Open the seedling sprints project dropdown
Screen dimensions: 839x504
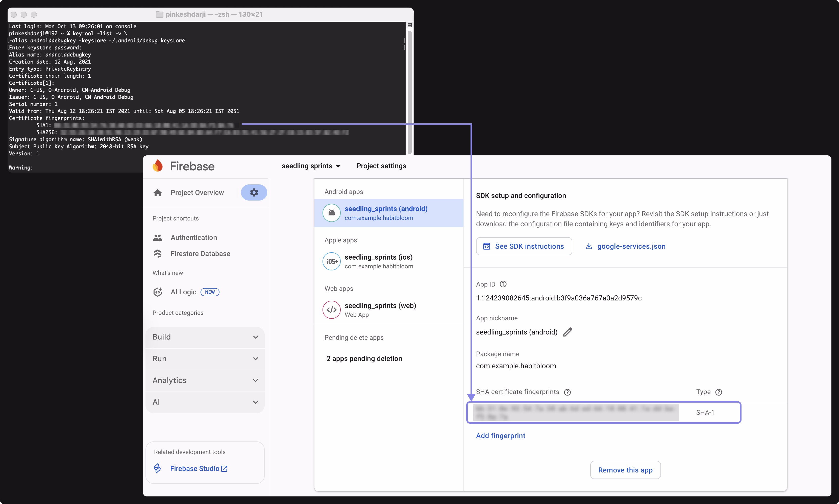[311, 166]
